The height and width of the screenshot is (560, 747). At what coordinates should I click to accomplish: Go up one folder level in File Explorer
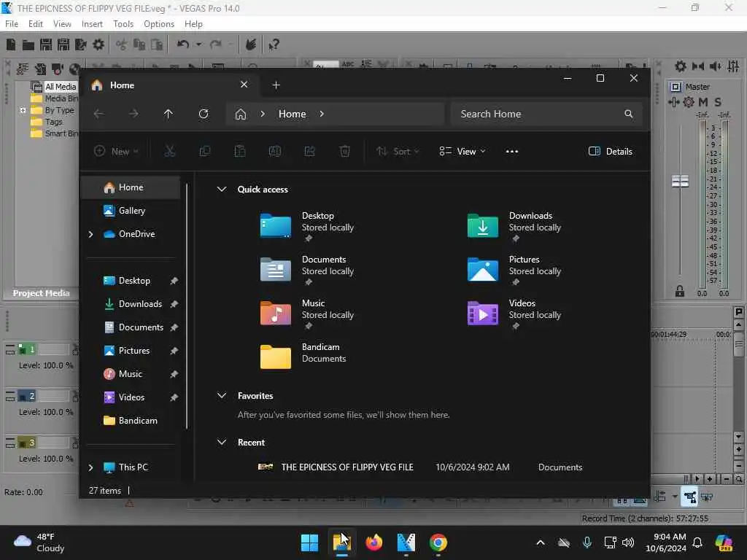tap(169, 114)
